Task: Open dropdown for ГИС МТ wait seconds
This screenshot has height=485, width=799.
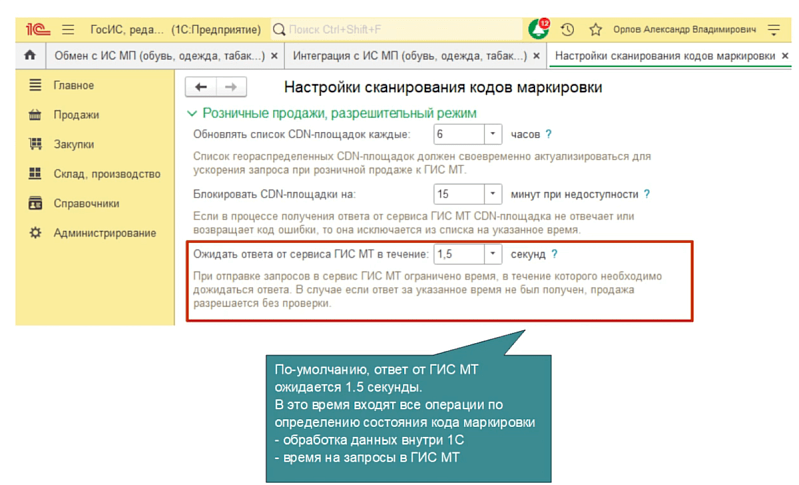Action: click(493, 254)
